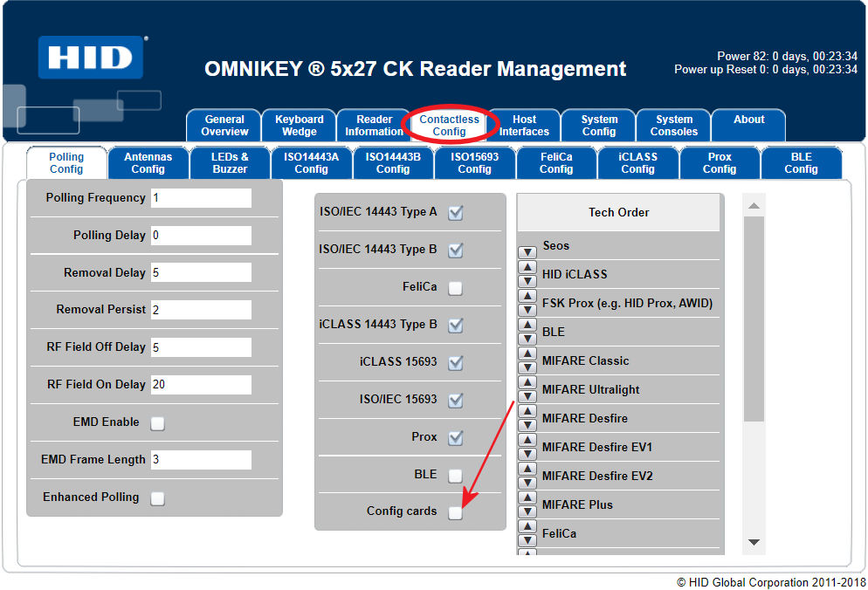Open the System Config tab

click(x=598, y=126)
